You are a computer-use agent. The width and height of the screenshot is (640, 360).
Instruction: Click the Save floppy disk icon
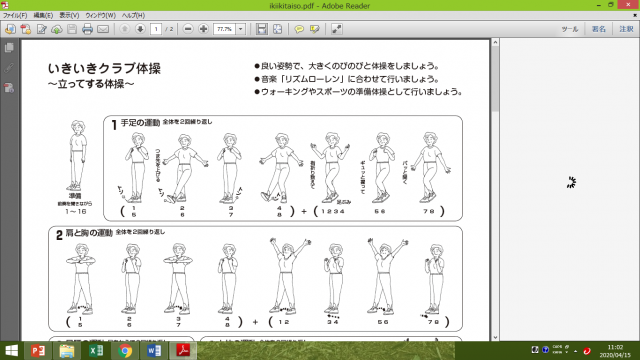72,29
